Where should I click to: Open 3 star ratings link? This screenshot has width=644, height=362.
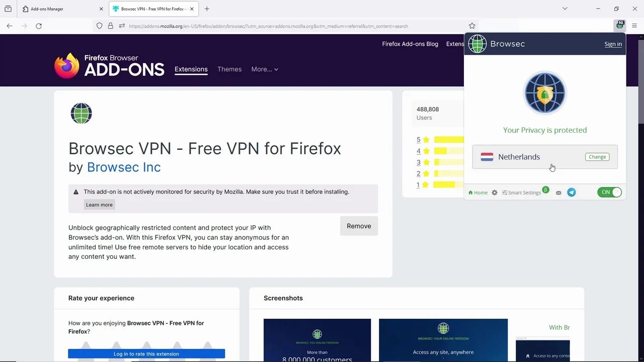point(423,162)
